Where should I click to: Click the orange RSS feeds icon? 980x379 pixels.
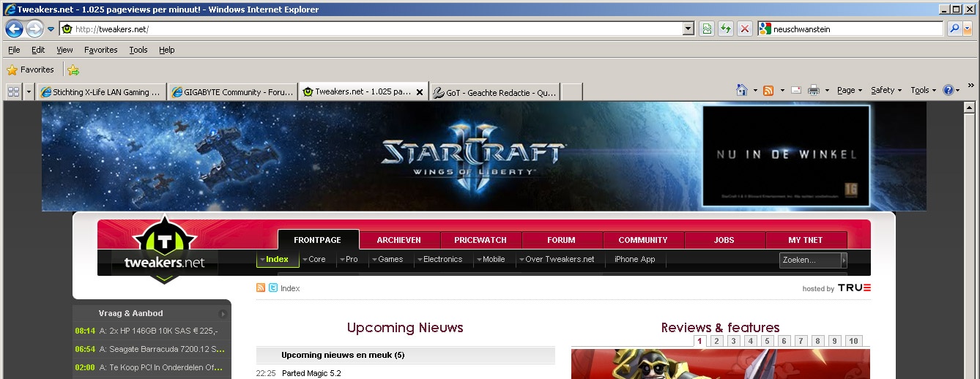(x=768, y=90)
